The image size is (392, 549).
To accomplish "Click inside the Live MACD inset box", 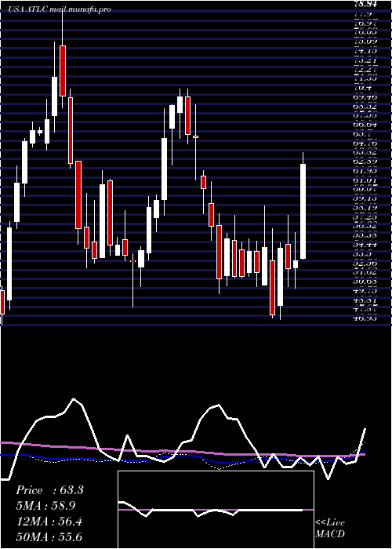I will point(216,510).
